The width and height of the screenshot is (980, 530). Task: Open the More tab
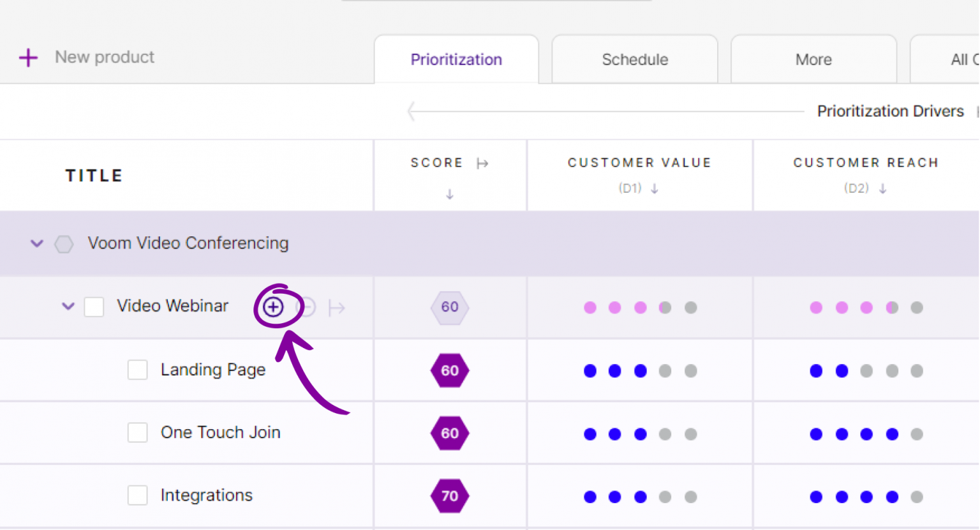(x=813, y=59)
